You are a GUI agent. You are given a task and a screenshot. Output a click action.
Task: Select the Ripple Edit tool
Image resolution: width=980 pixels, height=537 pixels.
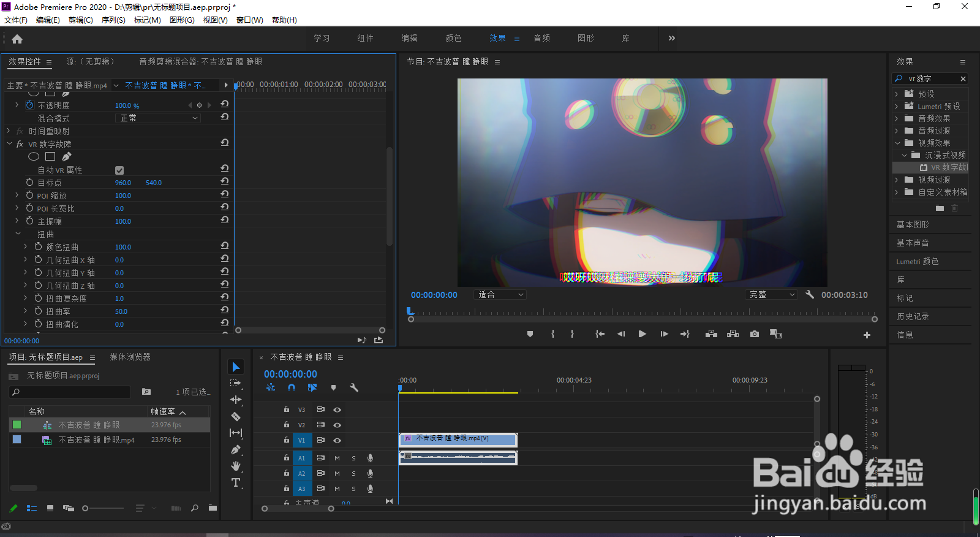(236, 400)
